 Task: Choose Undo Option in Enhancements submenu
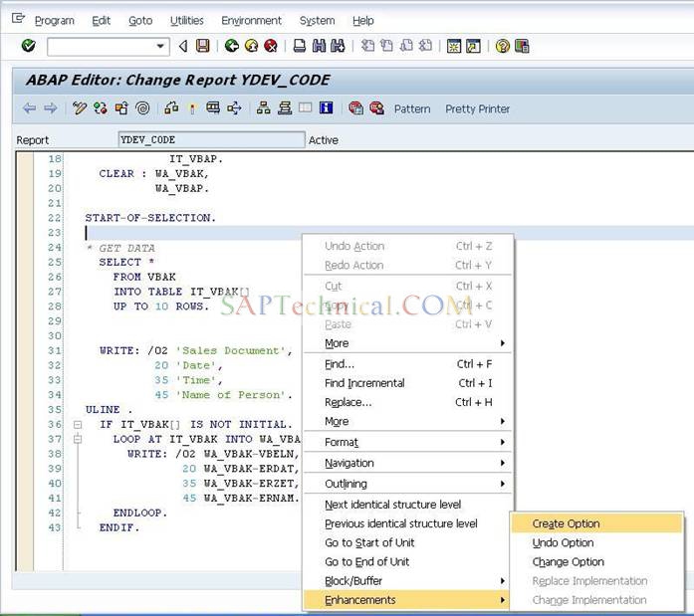pos(596,542)
